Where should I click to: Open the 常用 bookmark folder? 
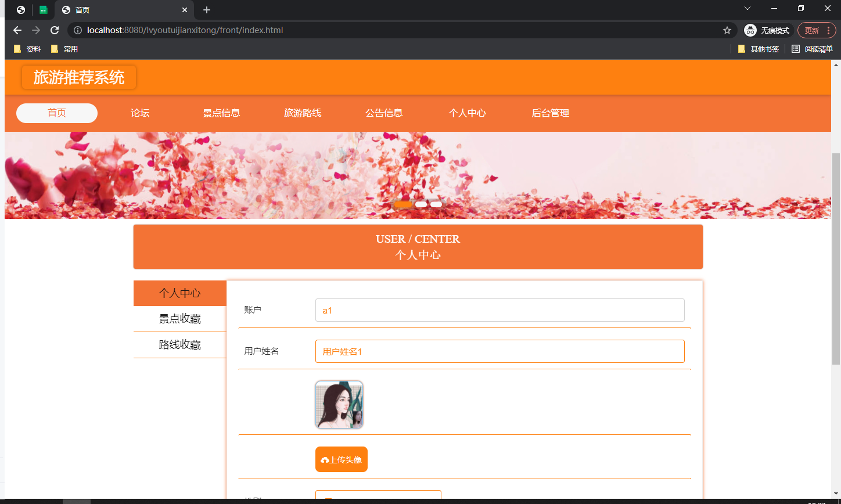pyautogui.click(x=64, y=49)
